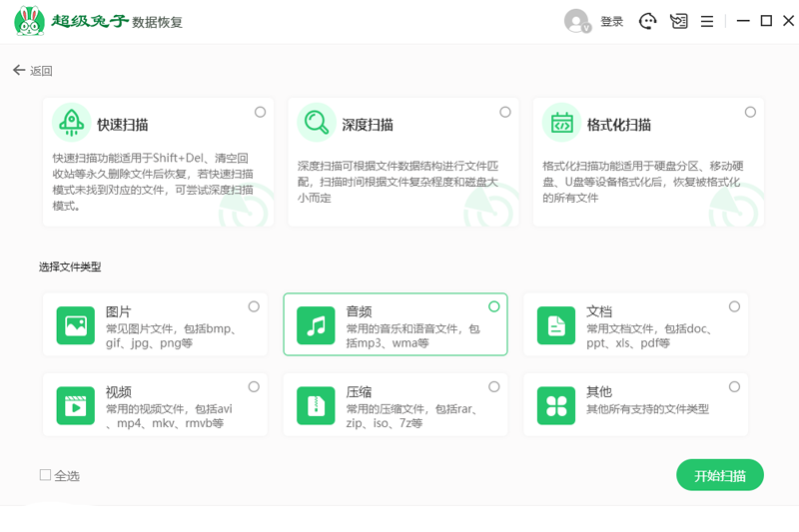Click the 快速扫描 description paragraph
Viewport: 799px width, 532px height.
tap(153, 182)
